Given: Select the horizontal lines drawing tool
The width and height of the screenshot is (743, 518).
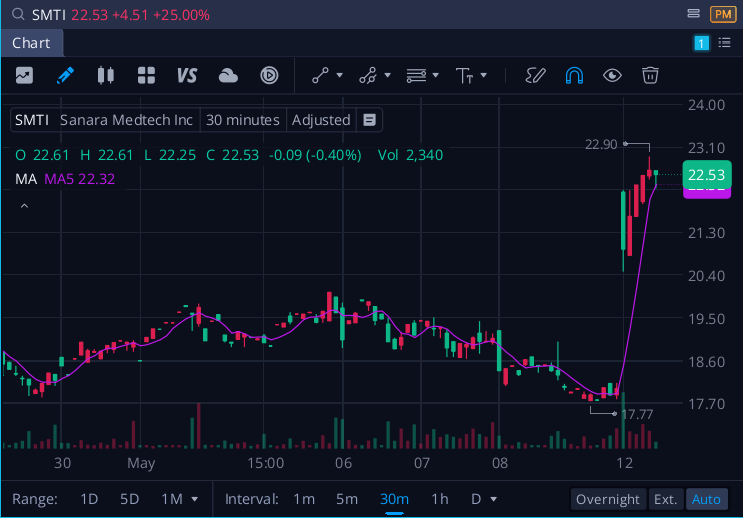Looking at the screenshot, I should click(x=416, y=75).
